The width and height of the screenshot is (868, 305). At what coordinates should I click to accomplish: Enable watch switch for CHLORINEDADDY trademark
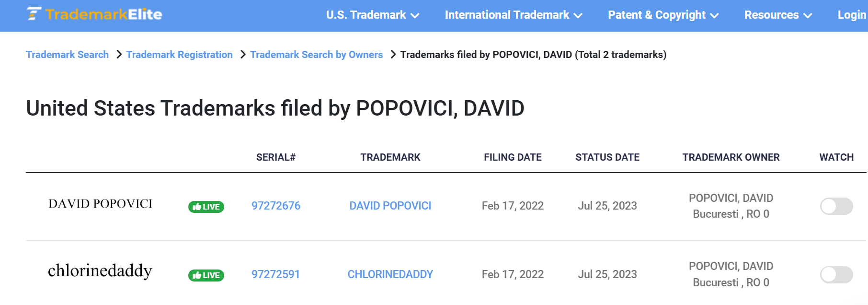tap(836, 275)
